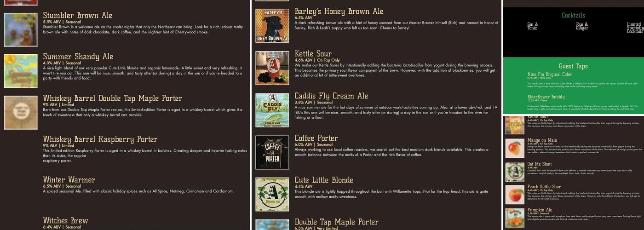Click the Mango on Main fruit image
The width and height of the screenshot is (644, 230).
[x=515, y=148]
